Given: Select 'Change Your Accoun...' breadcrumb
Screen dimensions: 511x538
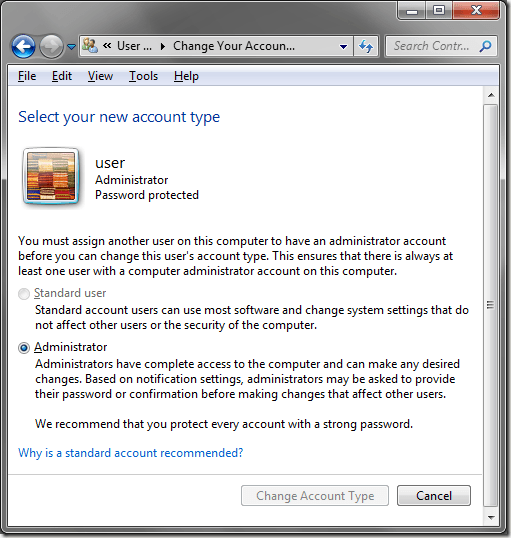Looking at the screenshot, I should point(234,46).
